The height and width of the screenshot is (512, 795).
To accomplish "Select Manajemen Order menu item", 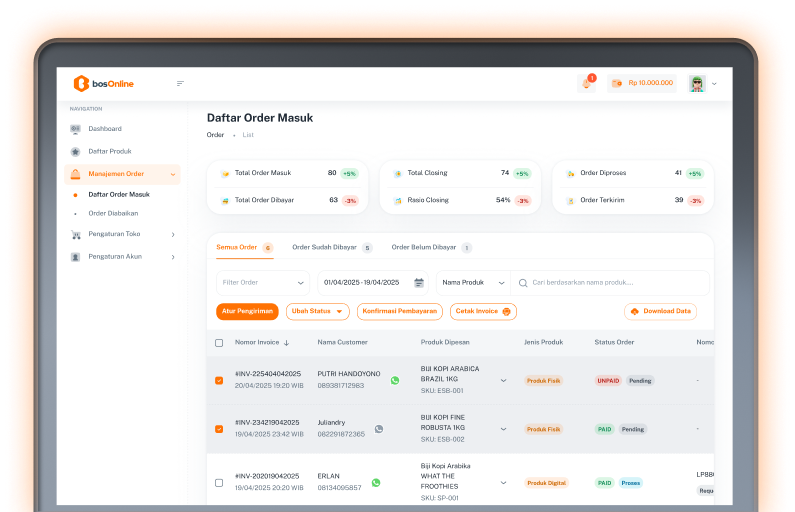I will [122, 174].
